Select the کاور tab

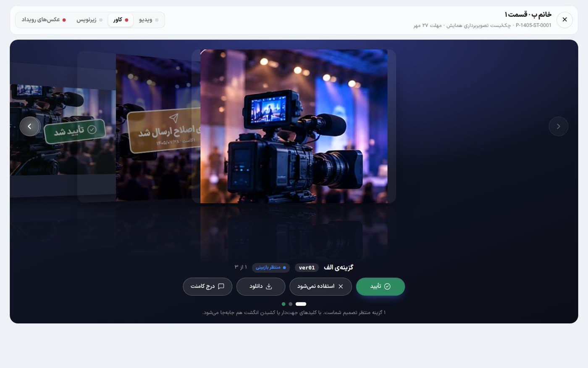click(x=121, y=20)
